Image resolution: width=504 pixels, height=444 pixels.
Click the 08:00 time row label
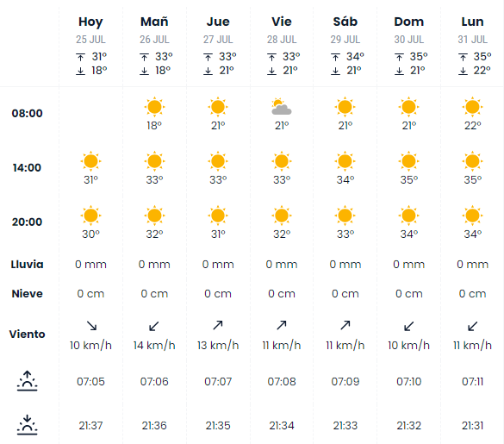[27, 113]
